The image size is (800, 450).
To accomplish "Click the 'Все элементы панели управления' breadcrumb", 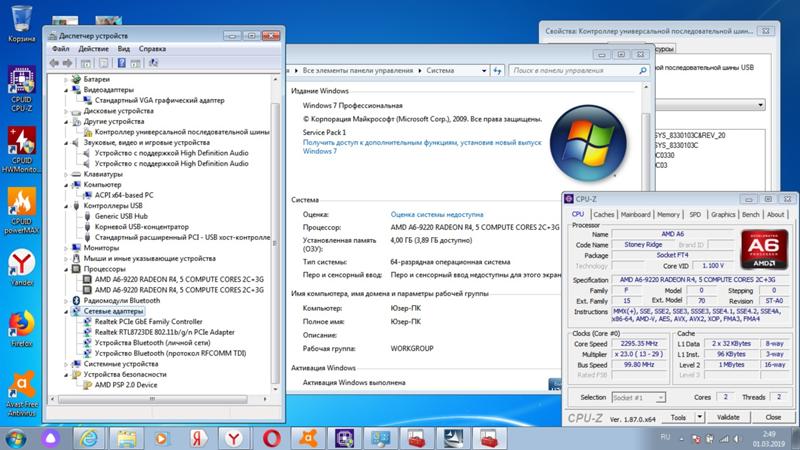I will coord(358,70).
